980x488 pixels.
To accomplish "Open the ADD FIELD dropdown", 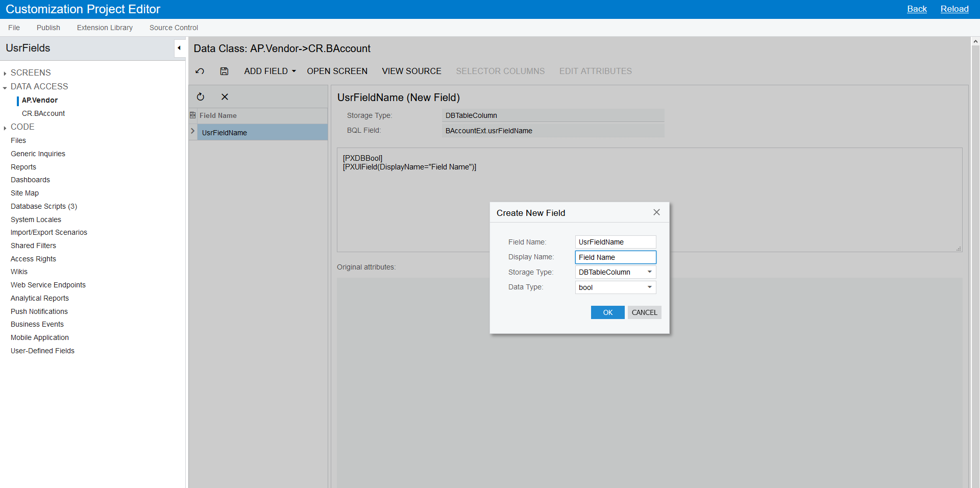I will (x=269, y=71).
